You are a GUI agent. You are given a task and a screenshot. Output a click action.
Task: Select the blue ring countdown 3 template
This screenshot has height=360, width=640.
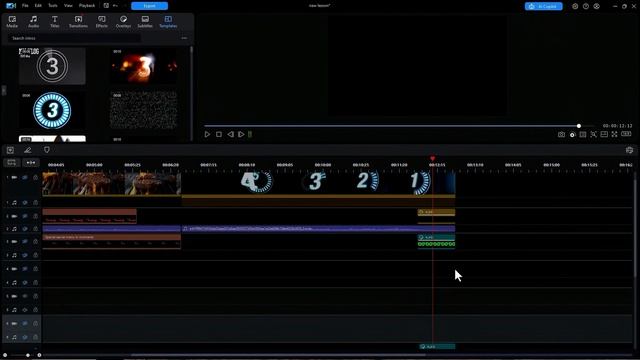(52, 111)
